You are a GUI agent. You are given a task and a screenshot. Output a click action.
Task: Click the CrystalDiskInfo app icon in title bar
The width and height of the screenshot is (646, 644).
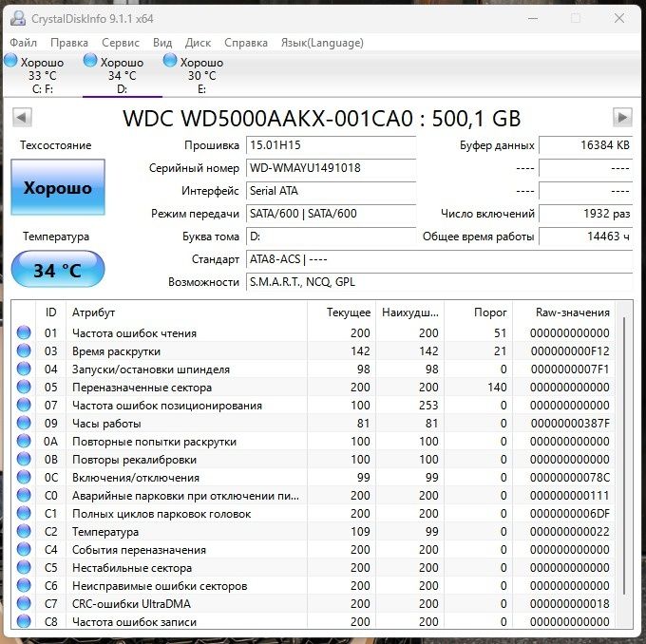pos(18,18)
